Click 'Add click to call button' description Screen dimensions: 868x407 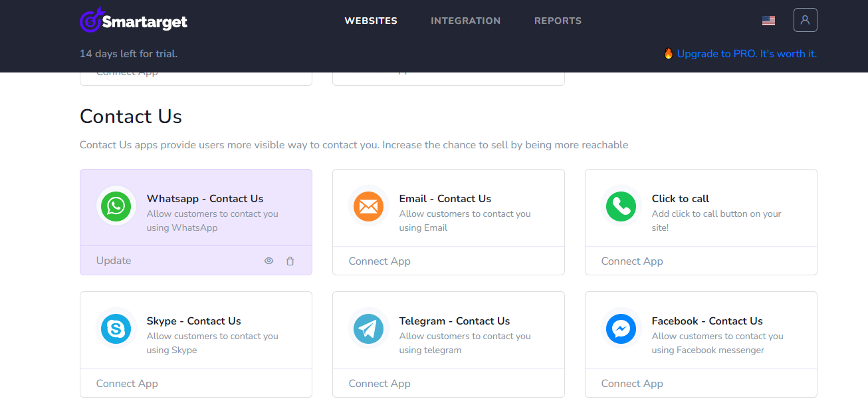pyautogui.click(x=716, y=221)
